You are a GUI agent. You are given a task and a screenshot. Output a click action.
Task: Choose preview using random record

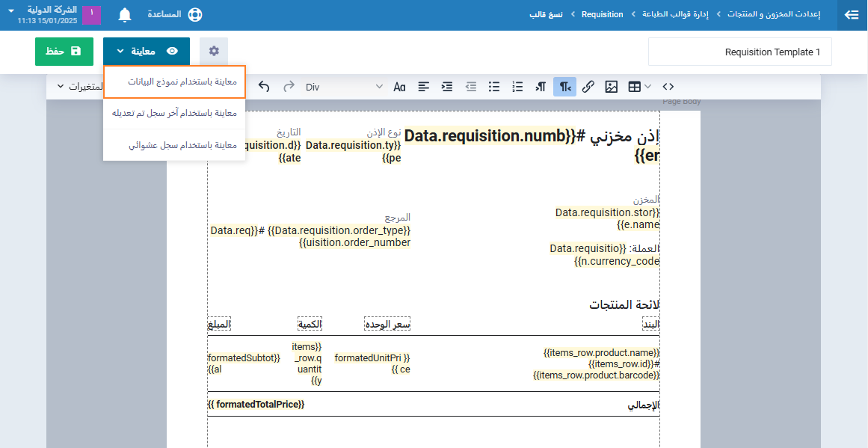click(x=175, y=145)
